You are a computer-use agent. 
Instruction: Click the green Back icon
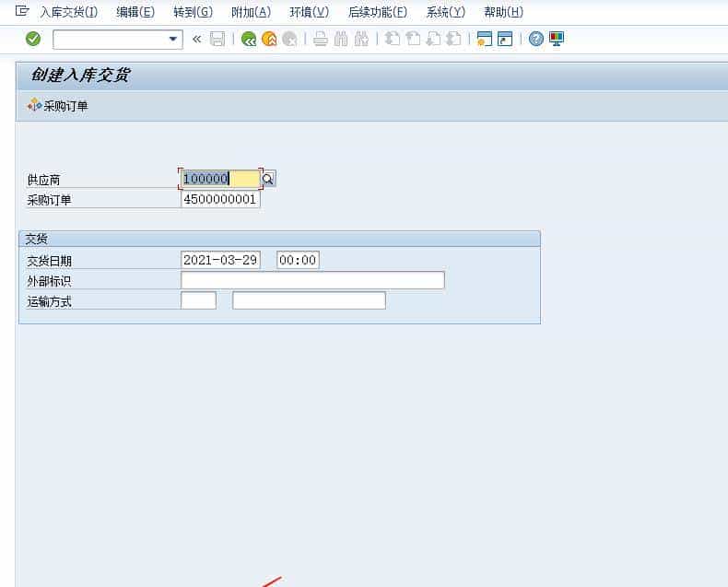point(249,39)
